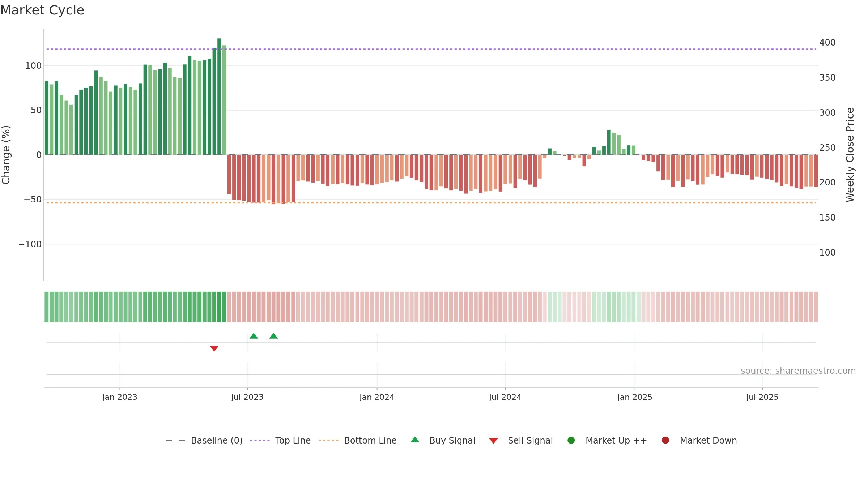This screenshot has width=868, height=488.
Task: Toggle the Sell Signal legend entry
Action: pos(521,440)
